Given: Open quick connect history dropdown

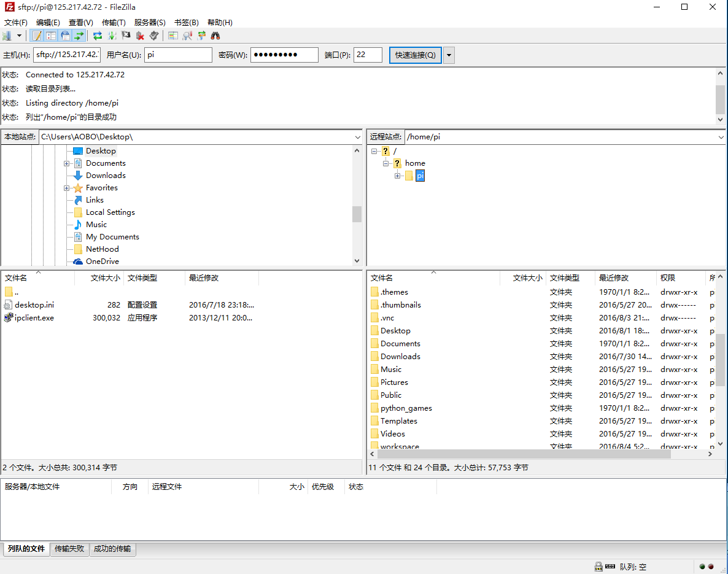Looking at the screenshot, I should pyautogui.click(x=449, y=55).
